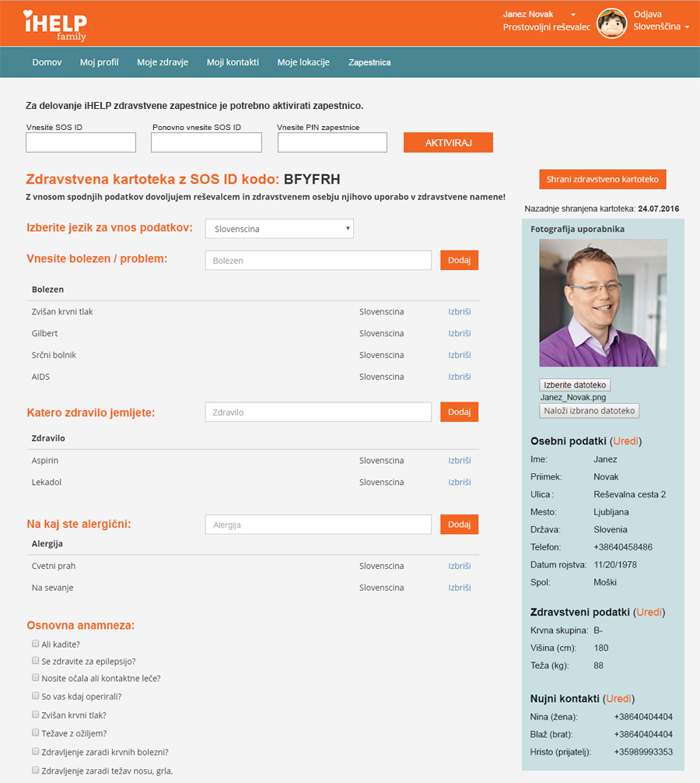700x783 pixels.
Task: Click the Rešsevalna cesta 2 address value
Action: 630,494
